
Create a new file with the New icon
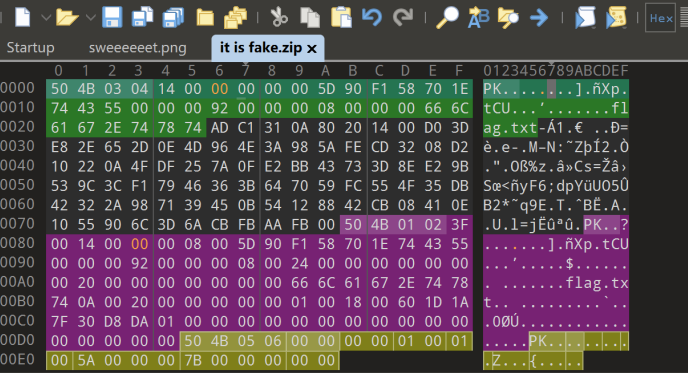point(23,18)
